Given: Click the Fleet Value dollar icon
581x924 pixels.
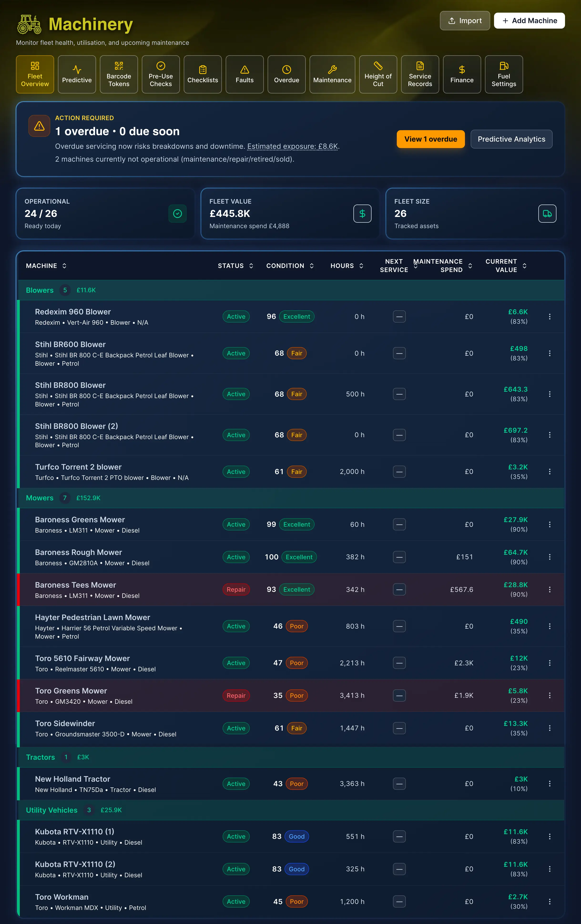Looking at the screenshot, I should coord(362,214).
